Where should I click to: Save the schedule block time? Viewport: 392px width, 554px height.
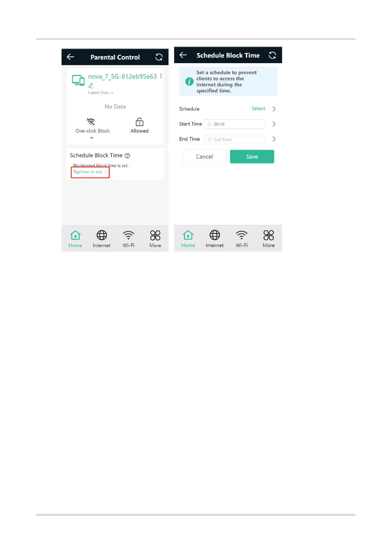[x=252, y=157]
